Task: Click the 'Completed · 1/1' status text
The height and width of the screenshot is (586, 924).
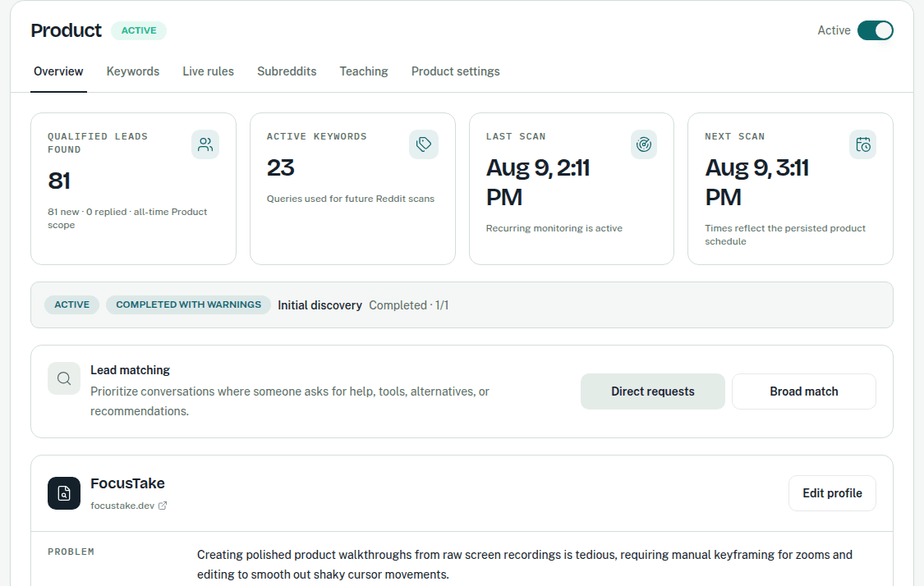Action: (408, 305)
